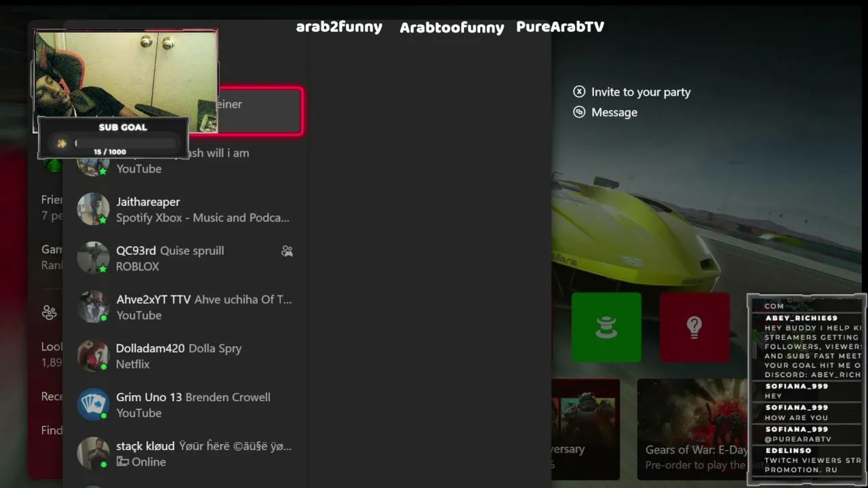The image size is (868, 488).
Task: Select the staçk kløud friend name
Action: [144, 446]
